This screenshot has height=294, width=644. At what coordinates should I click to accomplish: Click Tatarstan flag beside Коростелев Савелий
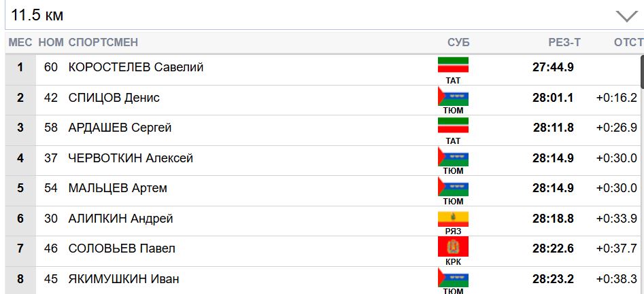tap(453, 65)
